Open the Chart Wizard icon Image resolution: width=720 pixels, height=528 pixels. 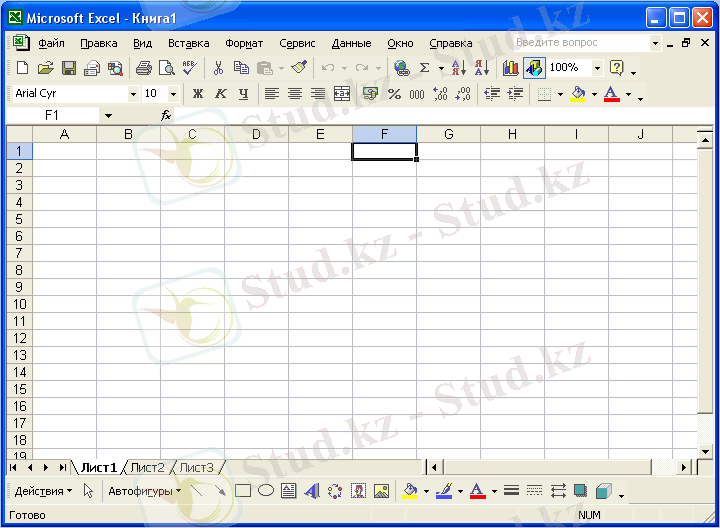[x=511, y=68]
